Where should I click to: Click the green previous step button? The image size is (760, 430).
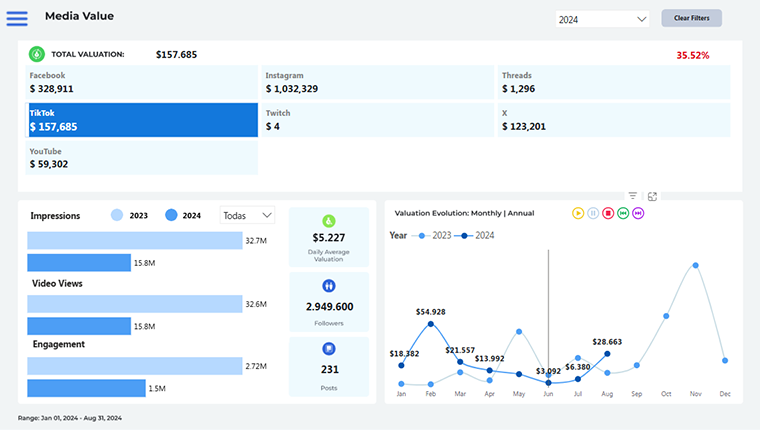tap(623, 213)
